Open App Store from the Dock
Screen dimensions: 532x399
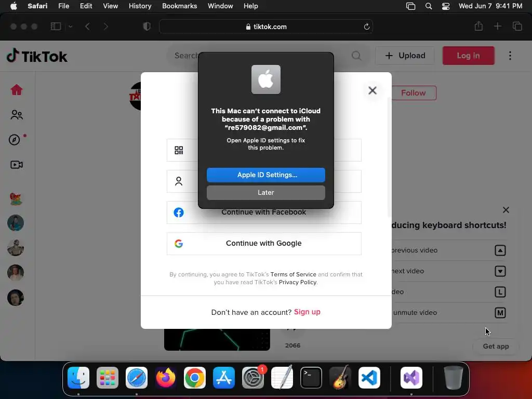224,378
